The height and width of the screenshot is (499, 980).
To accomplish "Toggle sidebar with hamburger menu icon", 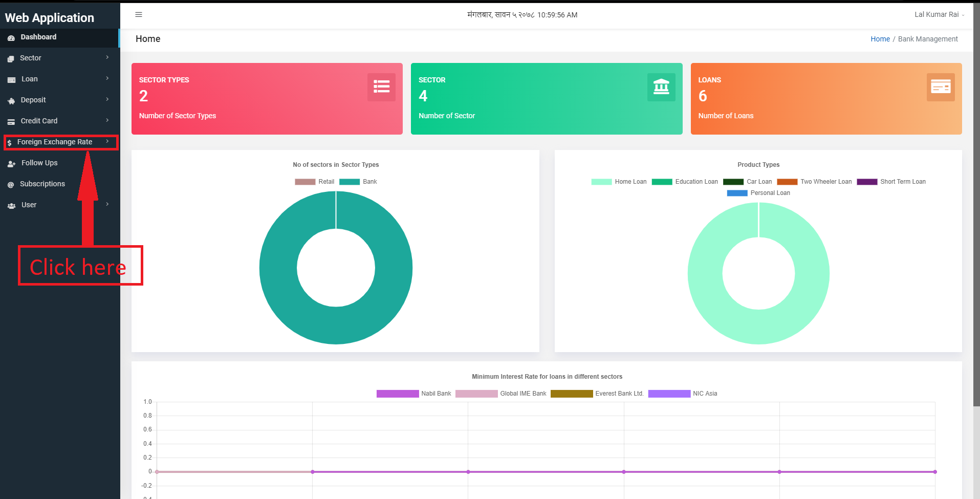I will [x=138, y=15].
